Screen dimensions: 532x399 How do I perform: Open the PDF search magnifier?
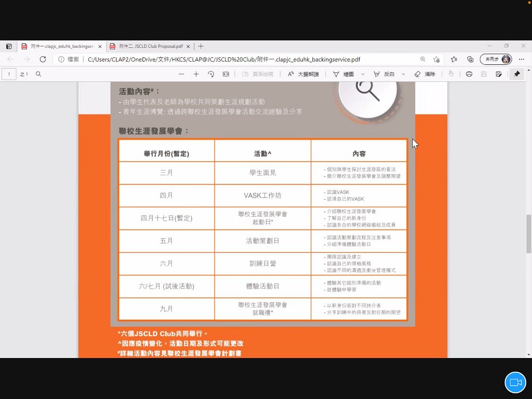point(38,74)
